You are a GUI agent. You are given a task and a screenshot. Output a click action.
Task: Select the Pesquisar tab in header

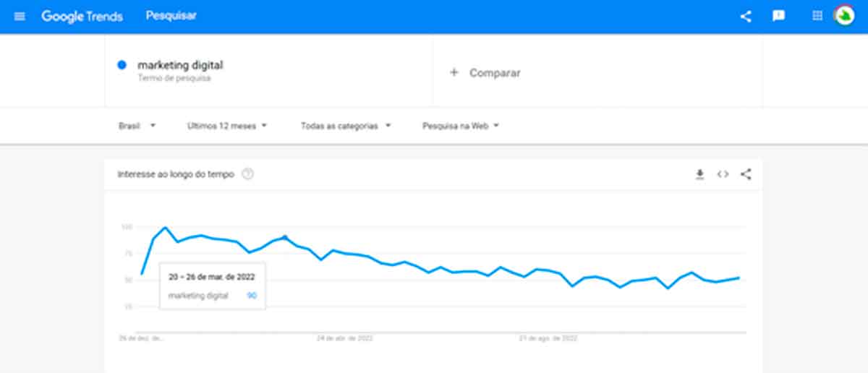(171, 15)
